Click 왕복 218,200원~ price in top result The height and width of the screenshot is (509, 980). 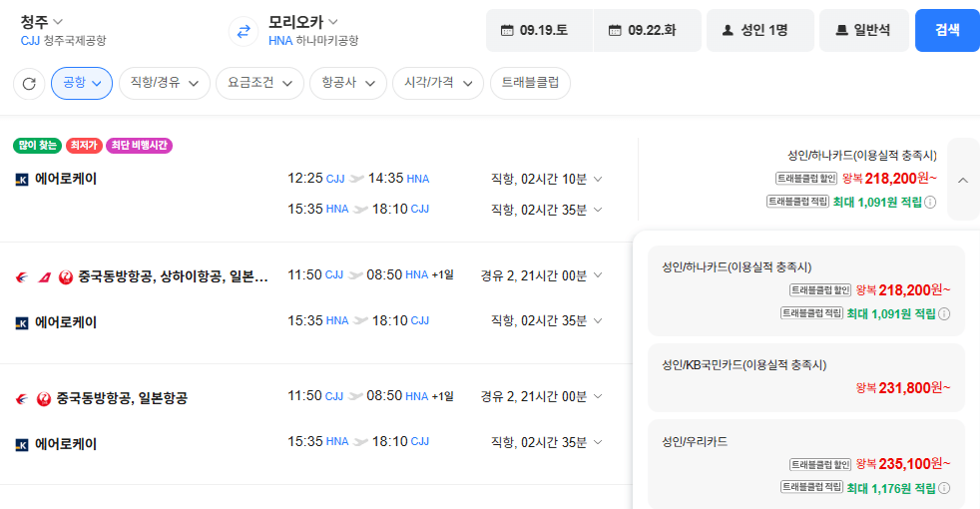(889, 179)
